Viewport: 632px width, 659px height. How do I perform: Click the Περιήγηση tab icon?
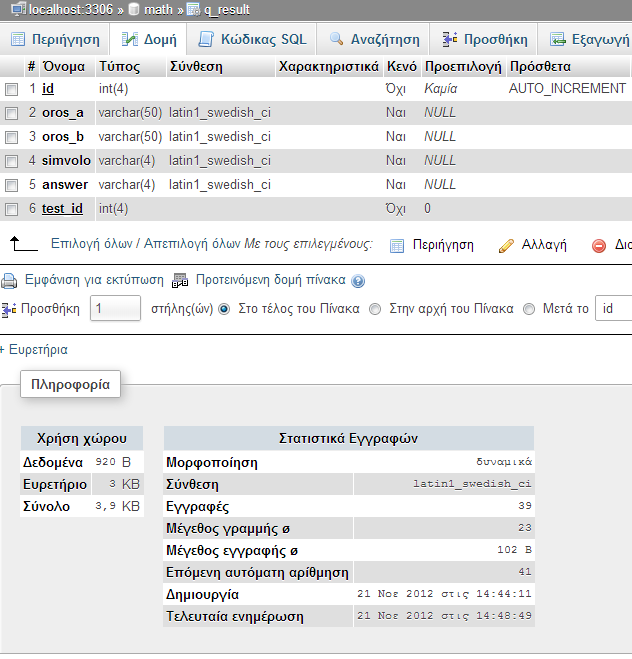pos(18,39)
